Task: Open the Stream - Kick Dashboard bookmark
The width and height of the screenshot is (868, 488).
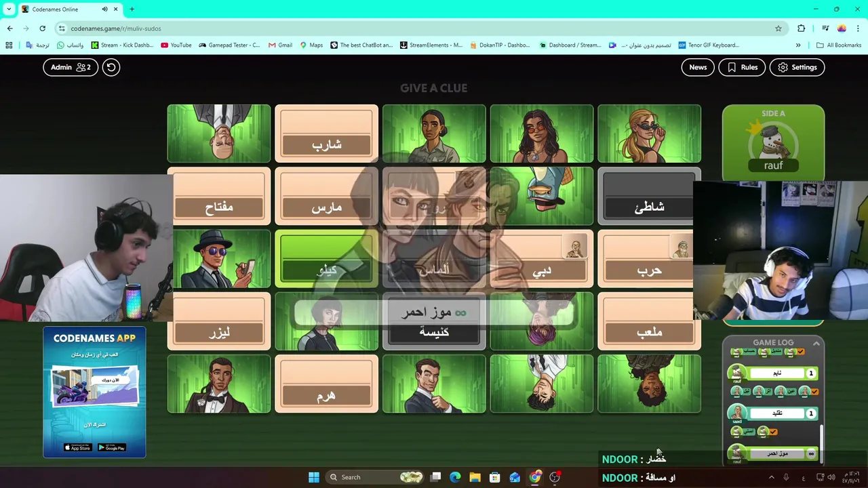Action: click(122, 45)
